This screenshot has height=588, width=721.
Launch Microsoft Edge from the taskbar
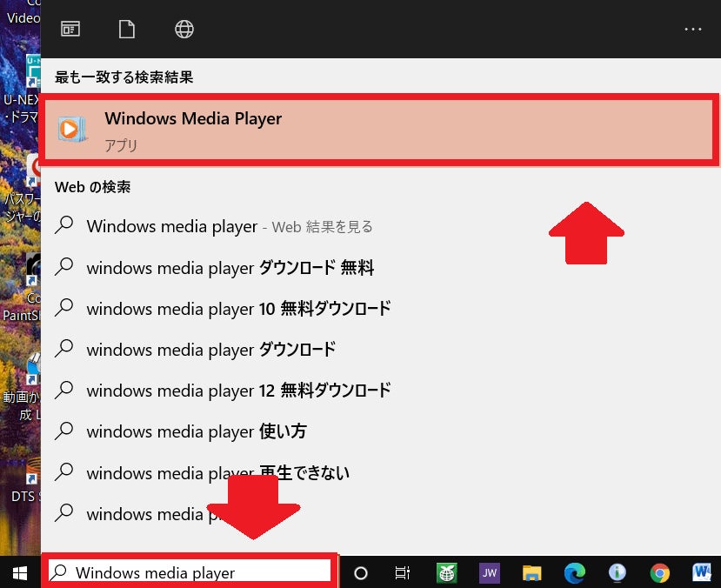tap(574, 573)
